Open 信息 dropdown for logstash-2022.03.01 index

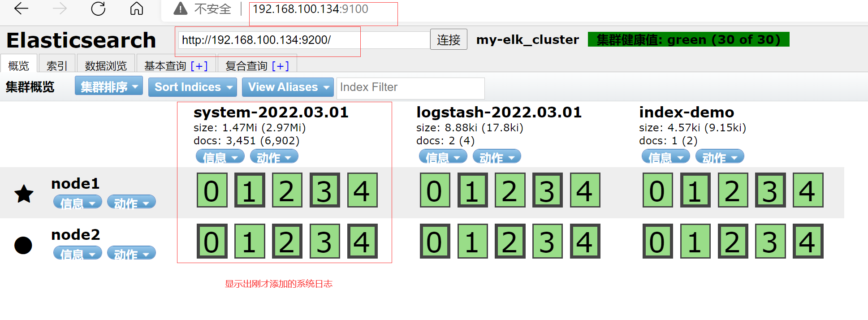click(443, 157)
